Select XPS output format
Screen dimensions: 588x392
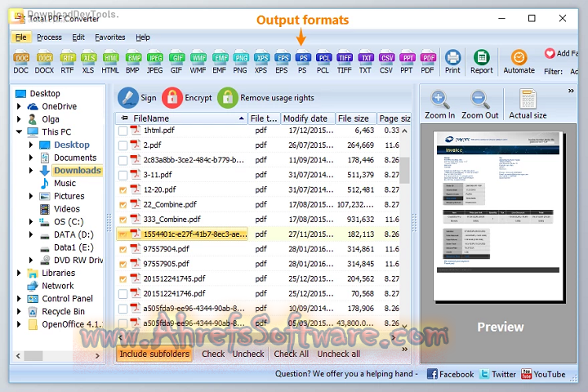tap(261, 61)
